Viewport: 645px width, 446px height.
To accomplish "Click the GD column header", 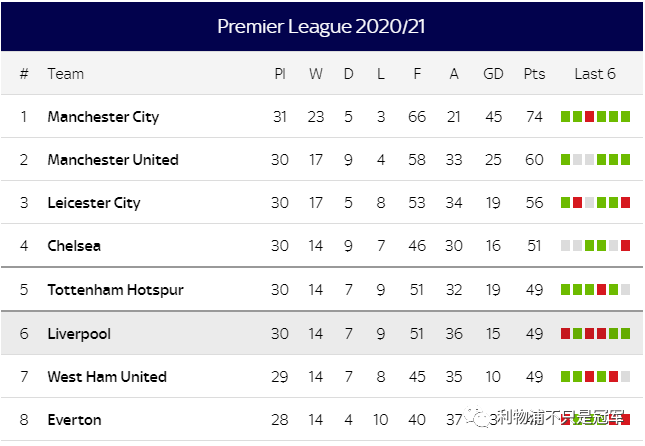I will click(493, 74).
